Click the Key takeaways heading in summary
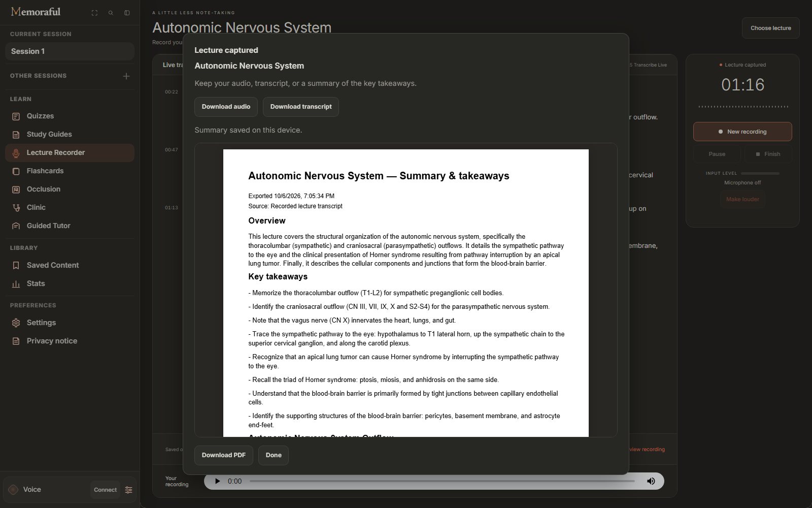 [278, 277]
